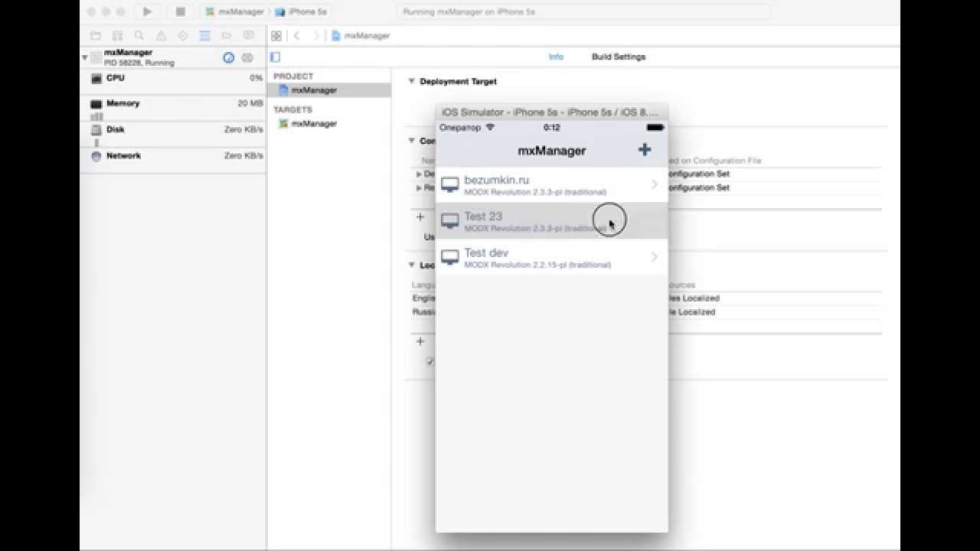Click the iOS Simulator window title bar

551,112
